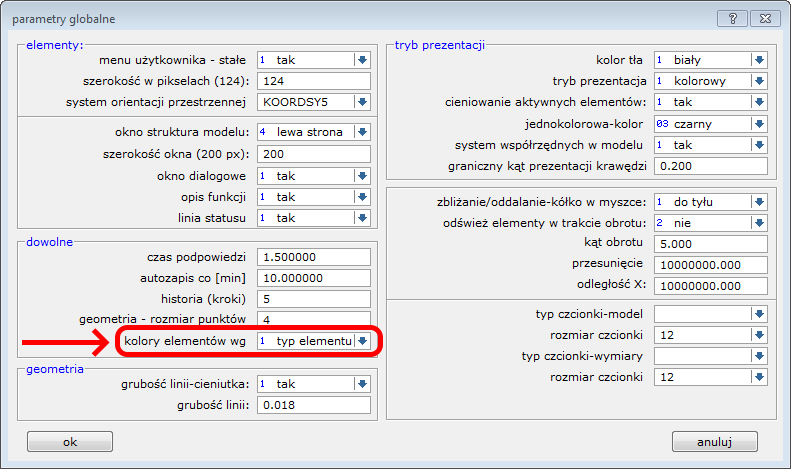Open the grubość linii-cieniutka dropdown
Image resolution: width=791 pixels, height=469 pixels.
coord(362,384)
